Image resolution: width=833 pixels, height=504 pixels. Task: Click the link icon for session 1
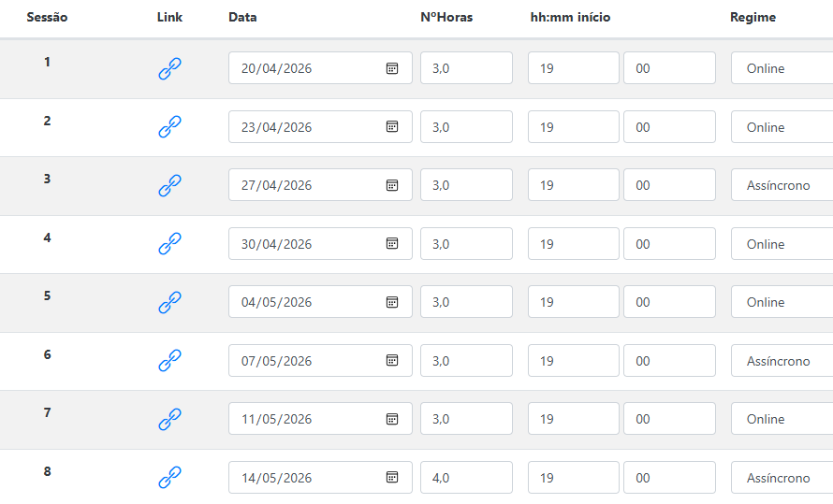[169, 68]
